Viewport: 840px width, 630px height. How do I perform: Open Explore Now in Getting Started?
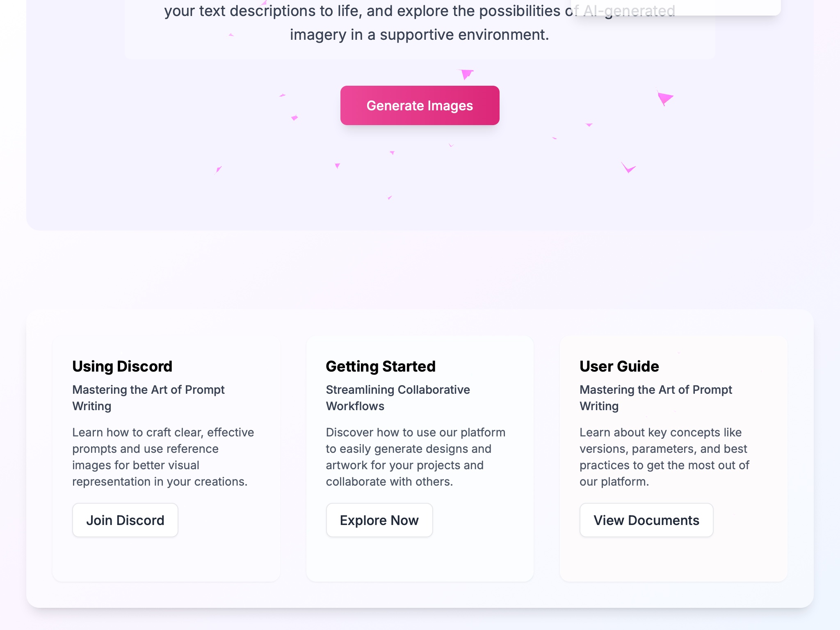pyautogui.click(x=379, y=520)
